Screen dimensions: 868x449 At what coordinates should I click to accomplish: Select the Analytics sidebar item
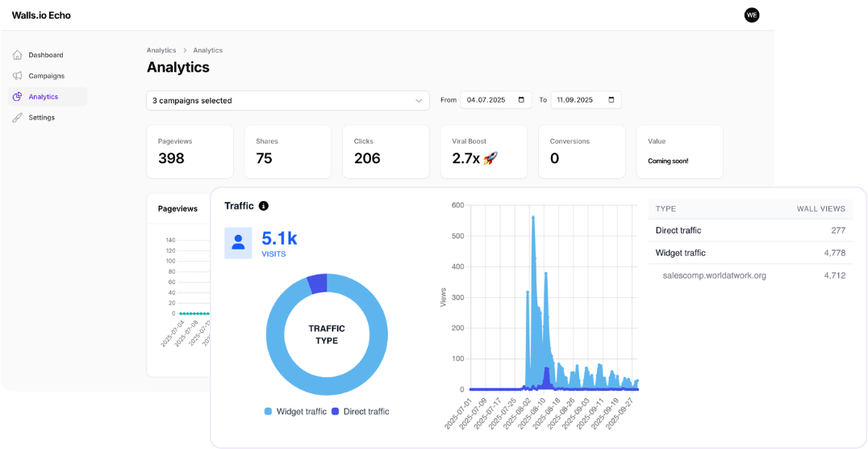point(48,96)
